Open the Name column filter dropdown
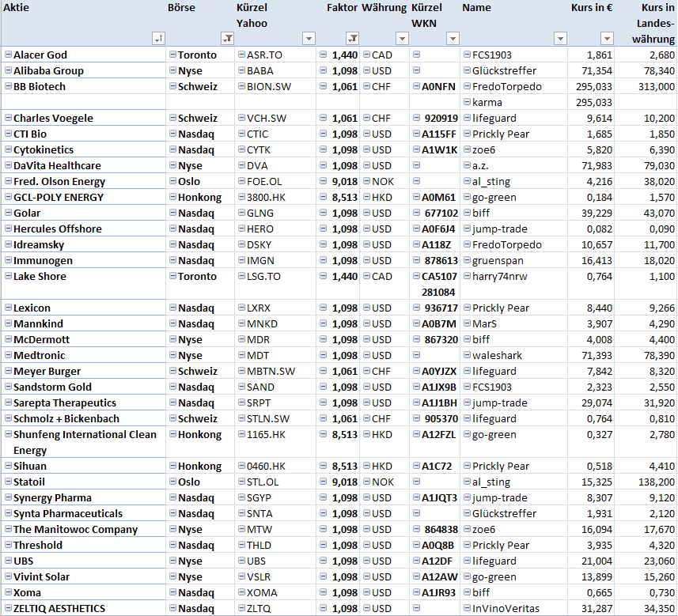 tap(560, 38)
